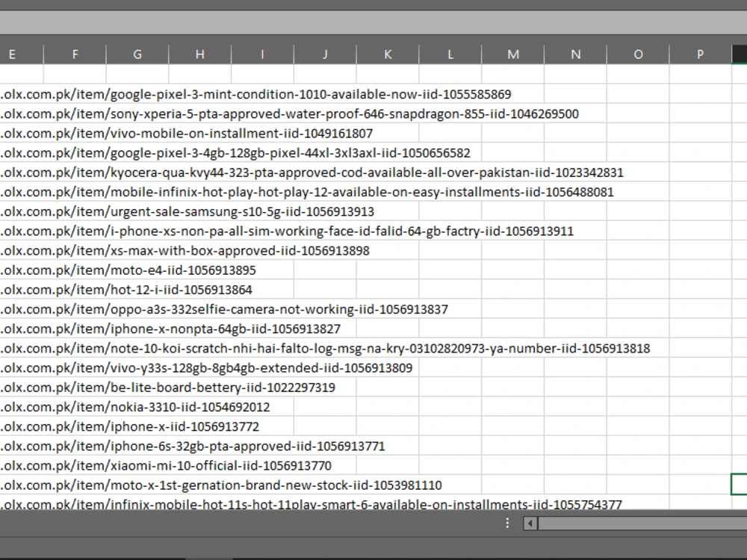747x560 pixels.
Task: Click the oppo-a3s-332selfie-camera URL cell
Action: (224, 309)
